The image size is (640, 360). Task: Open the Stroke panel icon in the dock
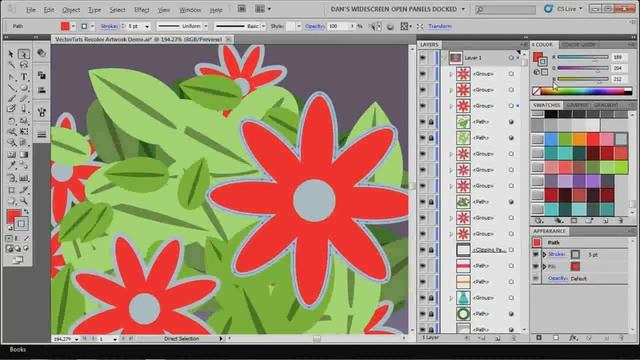click(x=41, y=135)
